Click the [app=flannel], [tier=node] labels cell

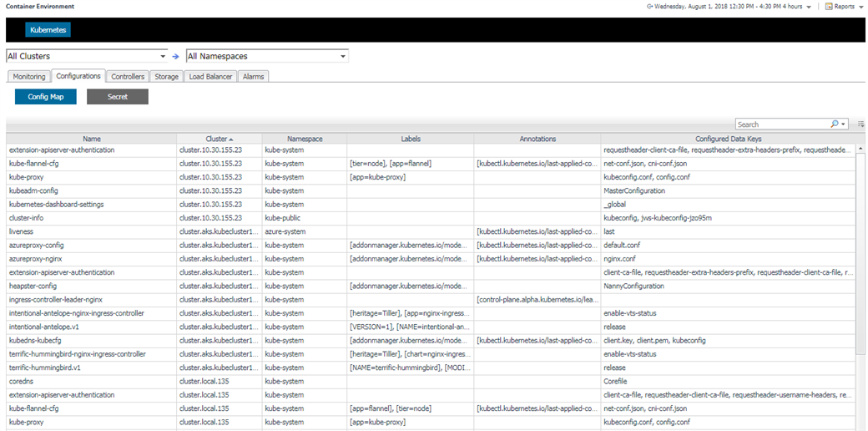[410, 408]
